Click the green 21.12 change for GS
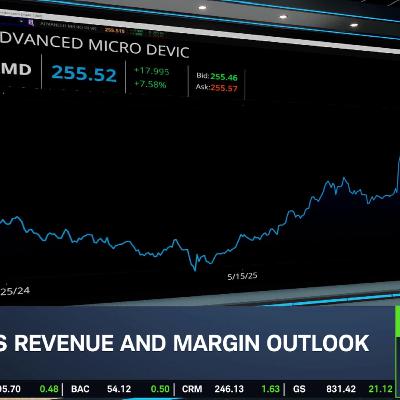The width and height of the screenshot is (400, 400). coord(380,389)
